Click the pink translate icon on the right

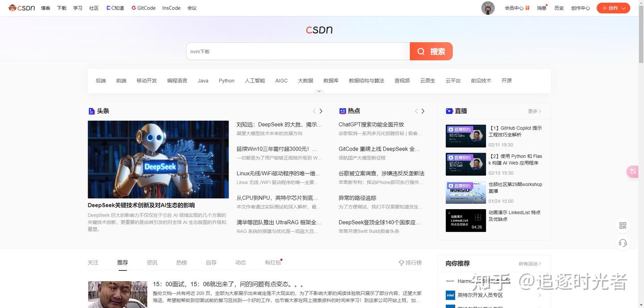tap(632, 171)
